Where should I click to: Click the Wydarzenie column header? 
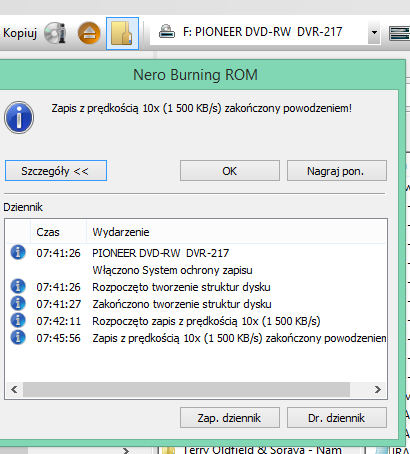tap(236, 232)
